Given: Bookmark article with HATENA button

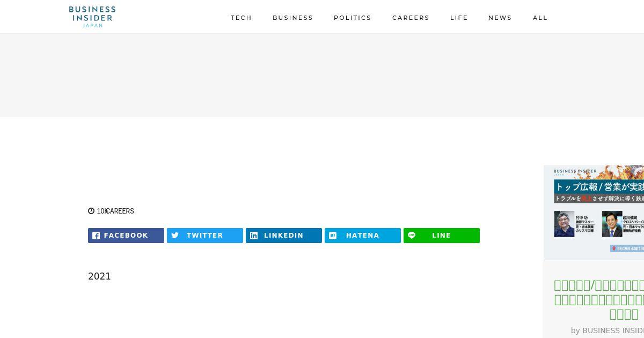Looking at the screenshot, I should (x=363, y=236).
